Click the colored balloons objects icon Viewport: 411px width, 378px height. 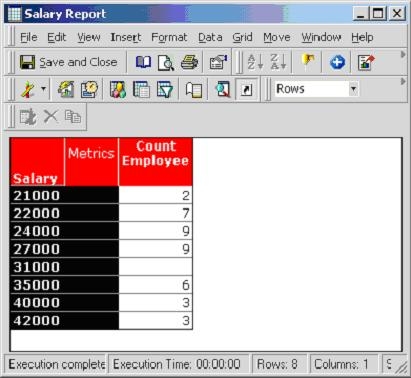click(x=118, y=89)
